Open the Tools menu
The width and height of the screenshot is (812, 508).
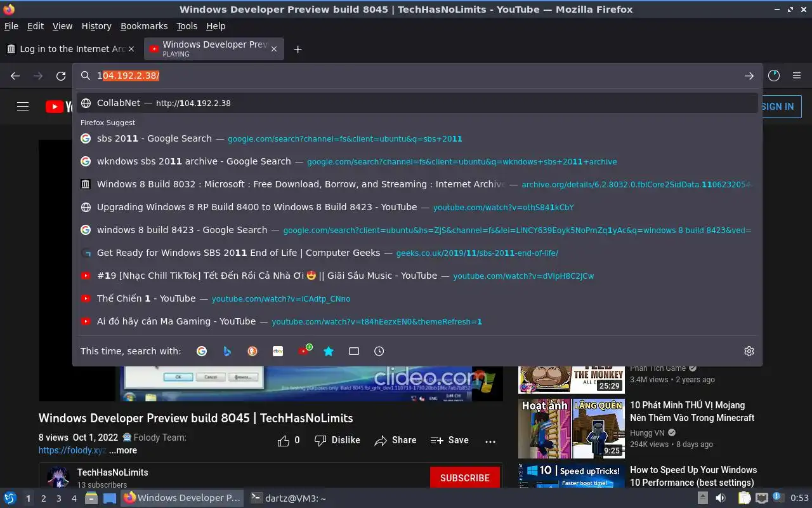pos(187,26)
